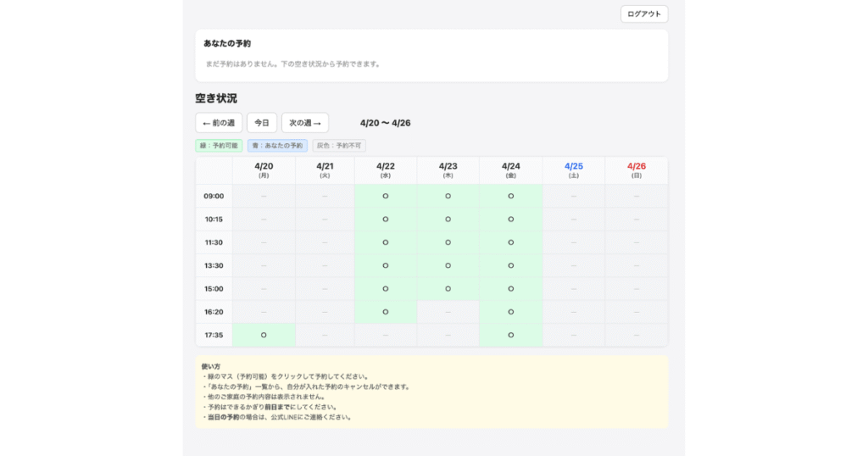
Task: Choose the 4/24 16:20 open slot
Action: (510, 312)
